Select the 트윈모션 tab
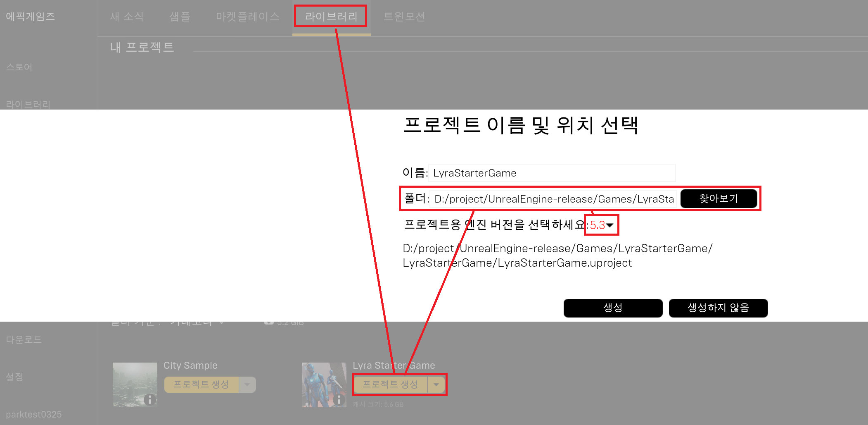This screenshot has width=868, height=425. click(x=404, y=17)
